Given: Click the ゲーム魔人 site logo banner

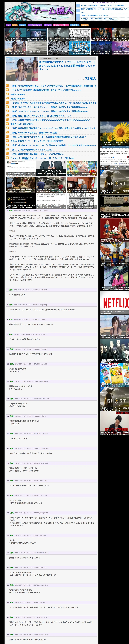Looking at the screenshot, I should [40, 11].
